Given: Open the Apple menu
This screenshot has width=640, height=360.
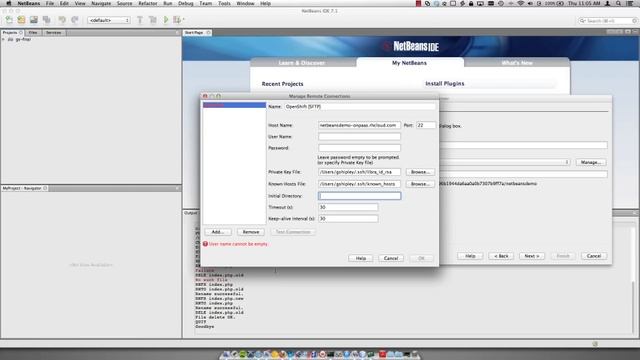Looking at the screenshot, I should [9, 3].
